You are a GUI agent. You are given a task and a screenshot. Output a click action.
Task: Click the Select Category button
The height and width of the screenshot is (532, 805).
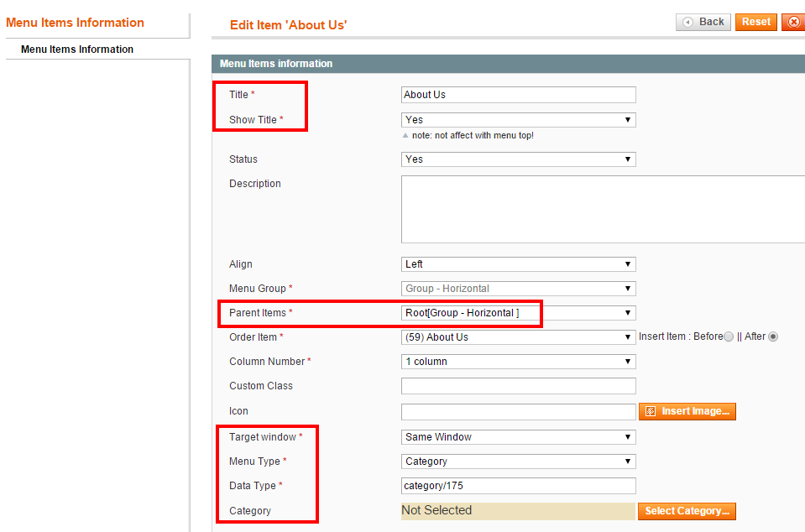click(x=687, y=511)
